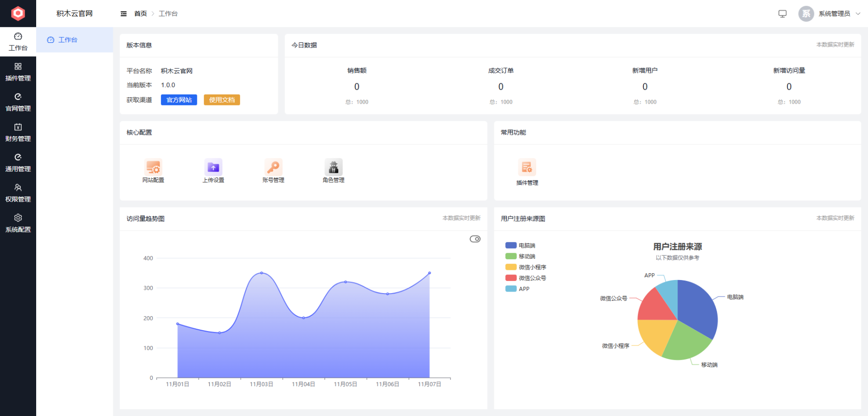Screen dimensions: 868x416
Task: Click the hamburger menu collapse icon
Action: tap(123, 13)
